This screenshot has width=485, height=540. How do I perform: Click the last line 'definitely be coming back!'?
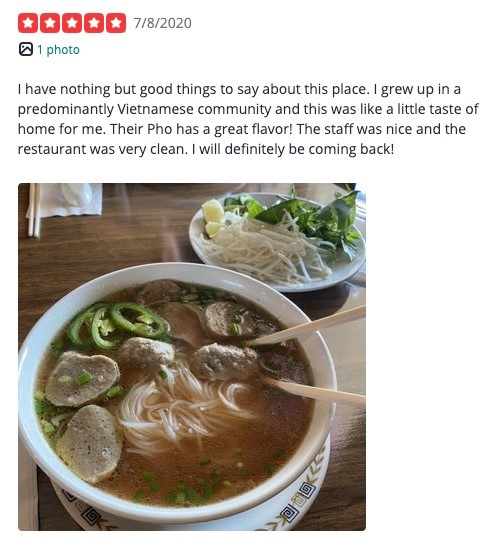309,149
